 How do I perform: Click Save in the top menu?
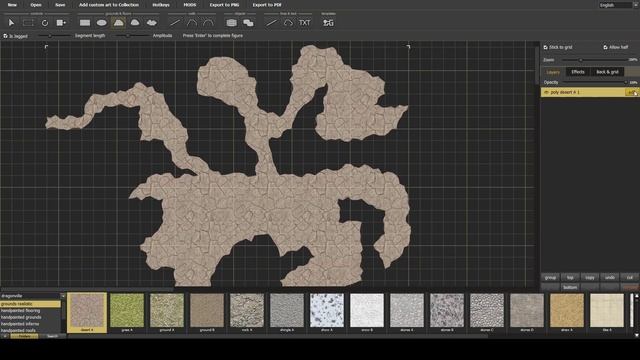(x=60, y=5)
